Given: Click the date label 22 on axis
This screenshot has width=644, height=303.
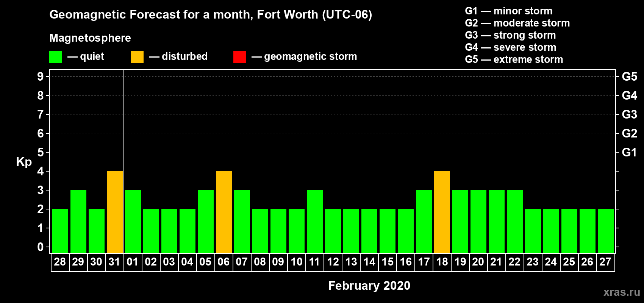Looking at the screenshot, I should 514,262.
